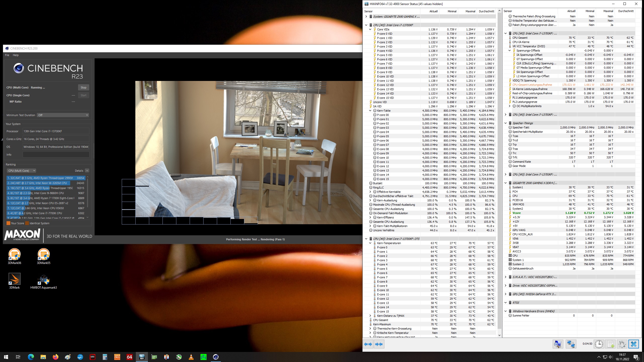The image size is (644, 362).
Task: Click the Info input field
Action: (x=56, y=155)
